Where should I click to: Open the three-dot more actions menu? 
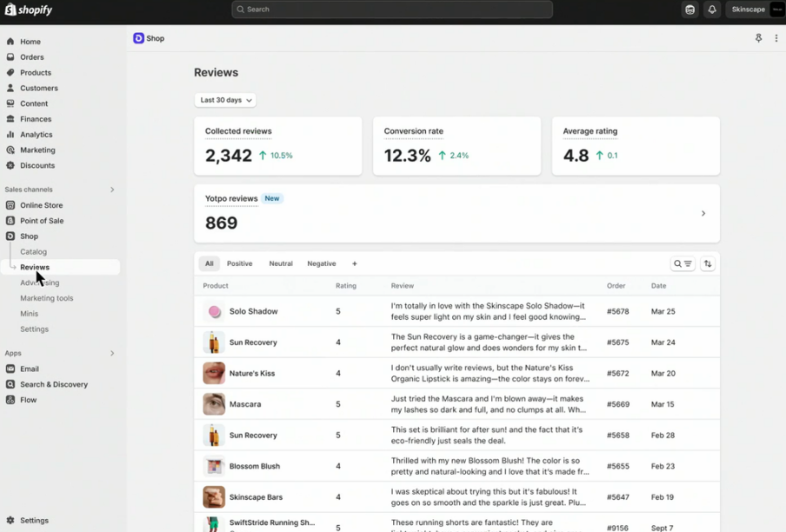(776, 38)
